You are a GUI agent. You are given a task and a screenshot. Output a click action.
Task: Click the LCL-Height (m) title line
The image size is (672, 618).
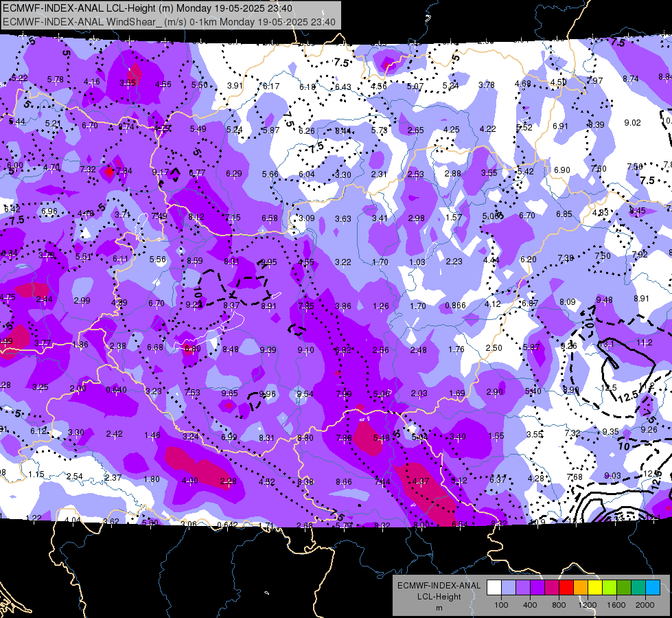pyautogui.click(x=148, y=8)
